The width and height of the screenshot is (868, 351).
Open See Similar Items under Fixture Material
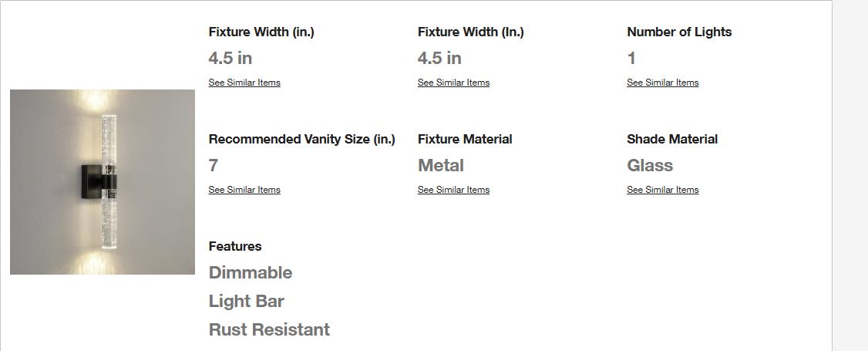453,190
